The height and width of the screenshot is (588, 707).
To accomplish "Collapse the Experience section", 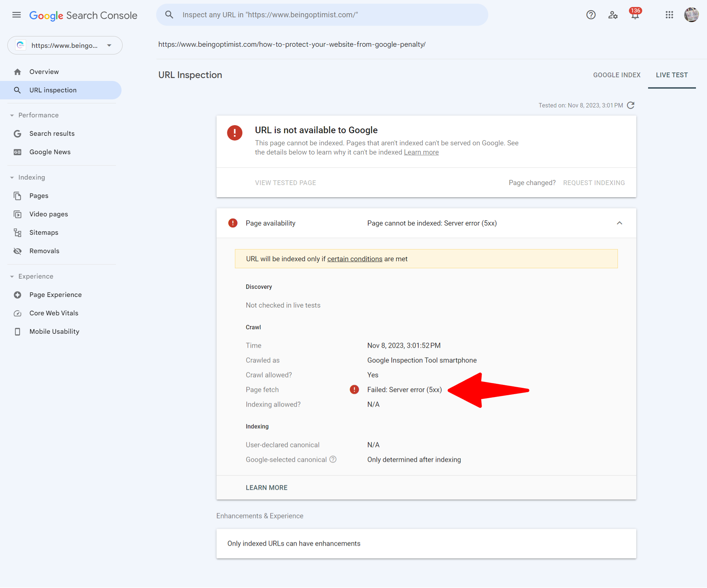I will coord(12,276).
